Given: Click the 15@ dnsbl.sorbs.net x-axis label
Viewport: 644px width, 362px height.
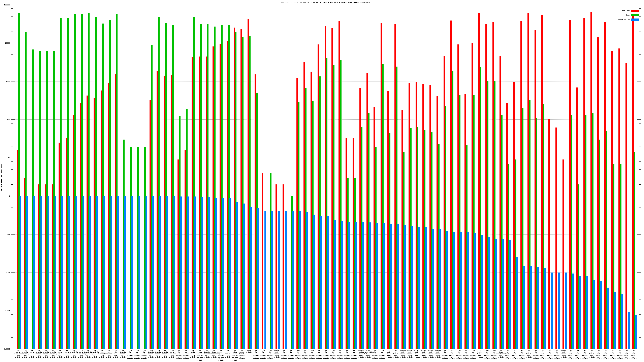Looking at the screenshot, I should click(25, 354).
